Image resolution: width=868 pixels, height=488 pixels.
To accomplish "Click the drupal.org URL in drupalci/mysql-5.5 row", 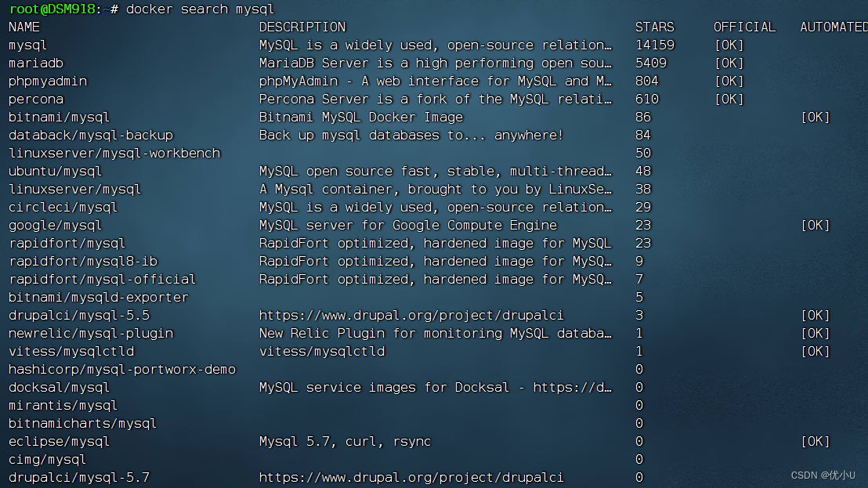I will (x=411, y=316).
